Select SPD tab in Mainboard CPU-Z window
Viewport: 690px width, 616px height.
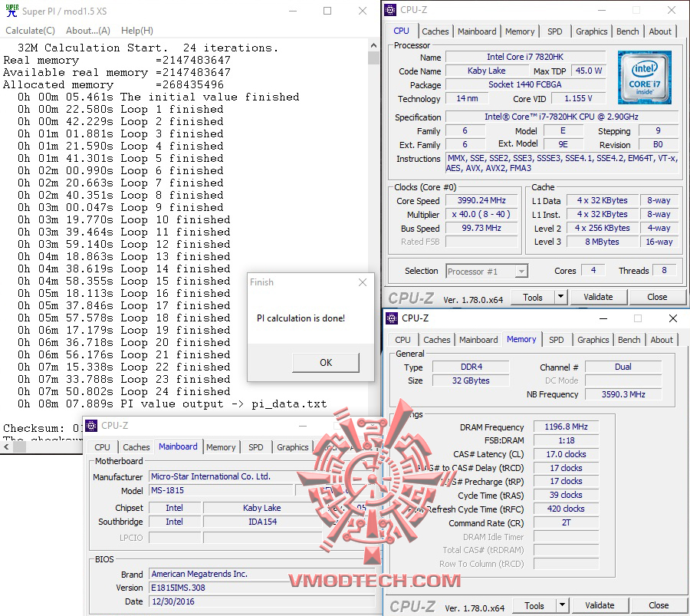255,447
